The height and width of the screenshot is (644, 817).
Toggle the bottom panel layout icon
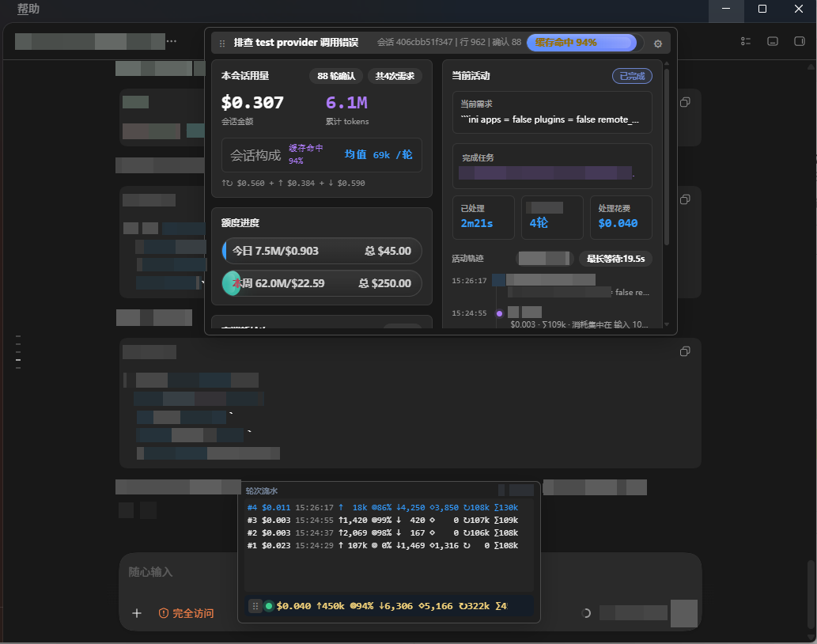coord(773,41)
